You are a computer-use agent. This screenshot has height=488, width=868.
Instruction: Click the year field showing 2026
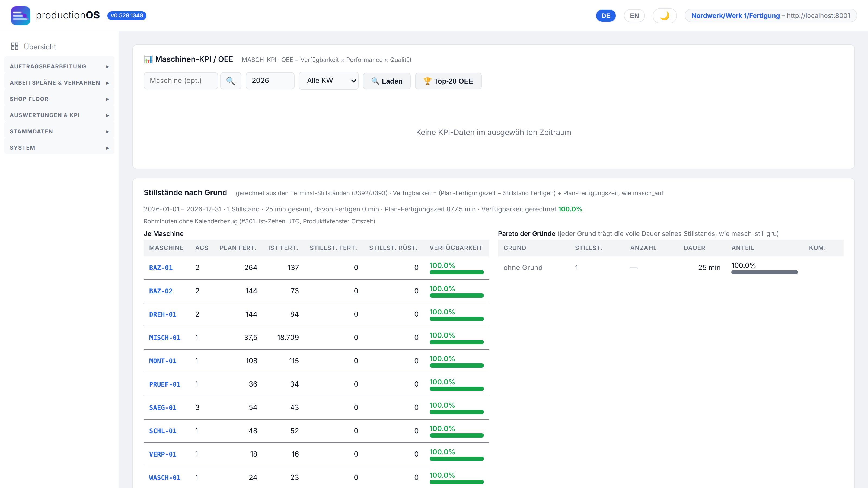click(x=270, y=81)
